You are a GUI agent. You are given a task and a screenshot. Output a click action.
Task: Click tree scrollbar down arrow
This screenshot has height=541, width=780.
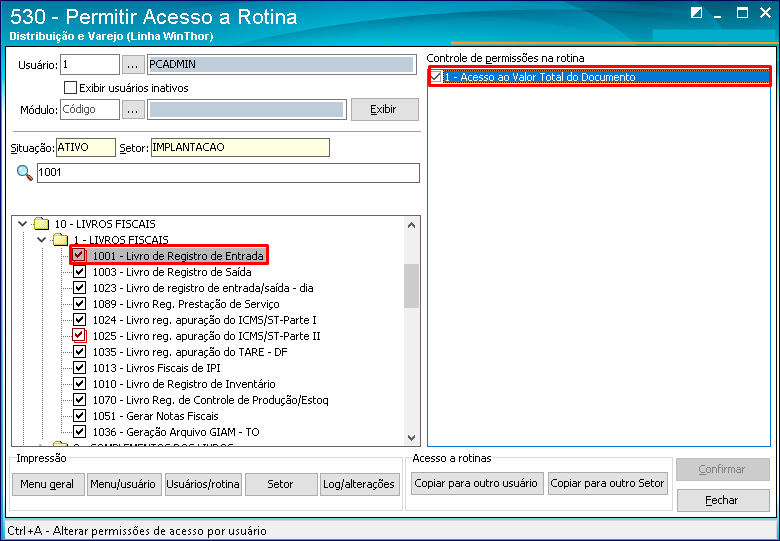[411, 438]
